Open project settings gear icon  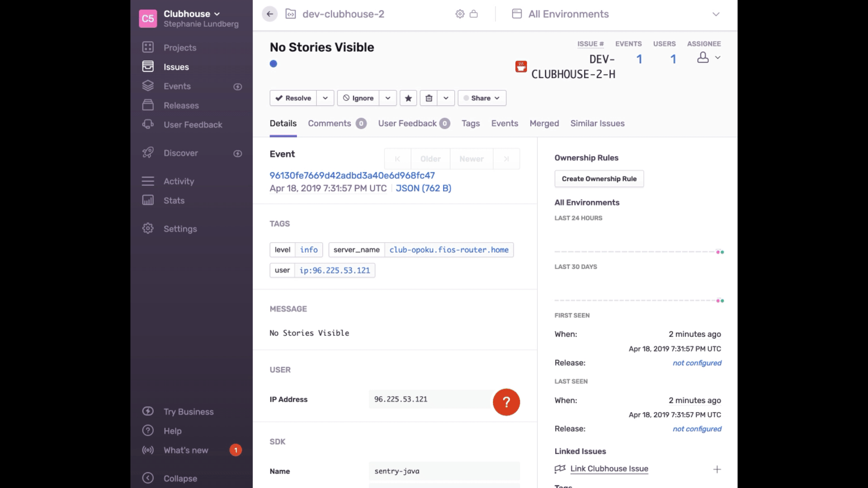[x=460, y=14]
